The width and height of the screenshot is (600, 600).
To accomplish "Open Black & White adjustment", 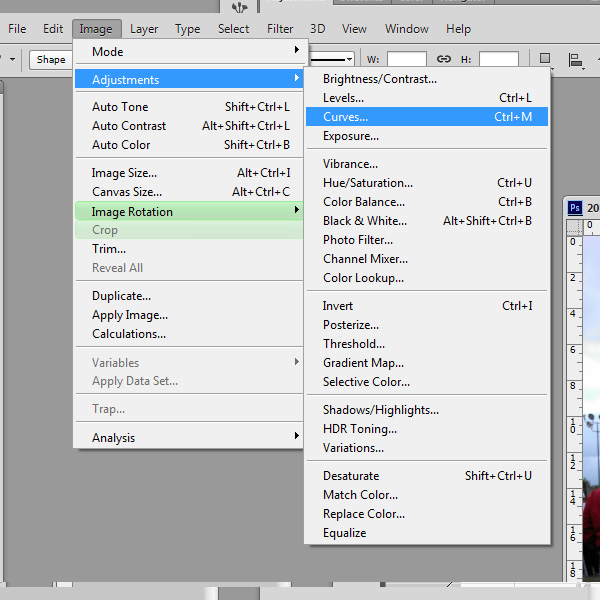I will pyautogui.click(x=427, y=221).
